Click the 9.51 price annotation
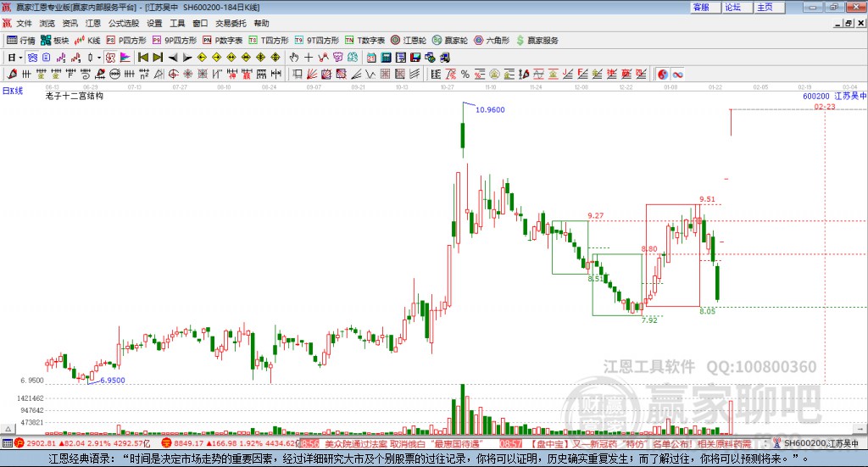868x467 pixels. pos(707,199)
